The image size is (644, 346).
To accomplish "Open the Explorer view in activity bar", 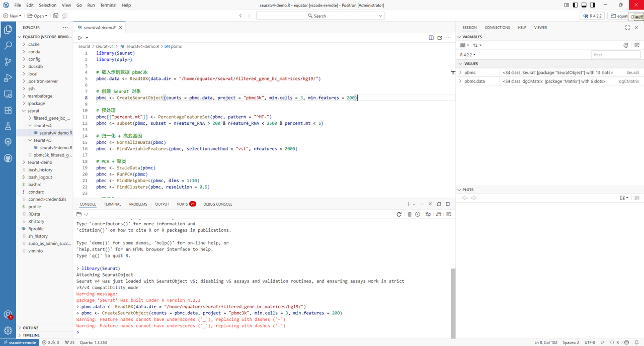I will coord(8,30).
